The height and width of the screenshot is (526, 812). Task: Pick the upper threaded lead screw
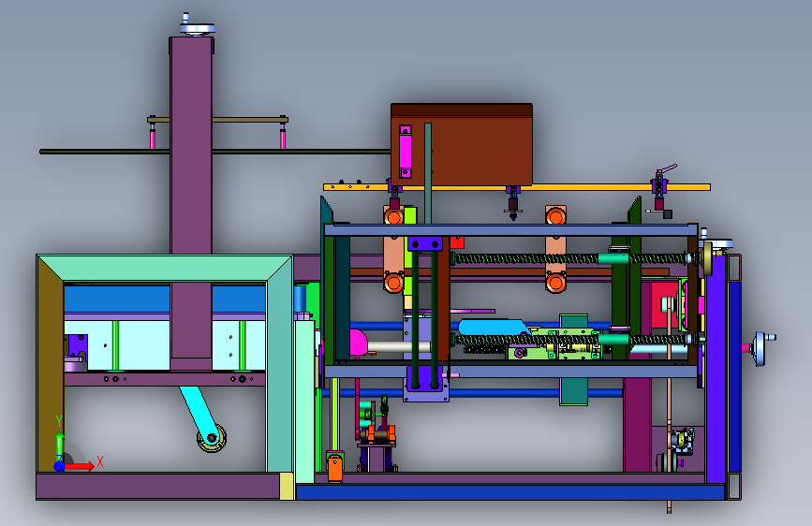[569, 257]
